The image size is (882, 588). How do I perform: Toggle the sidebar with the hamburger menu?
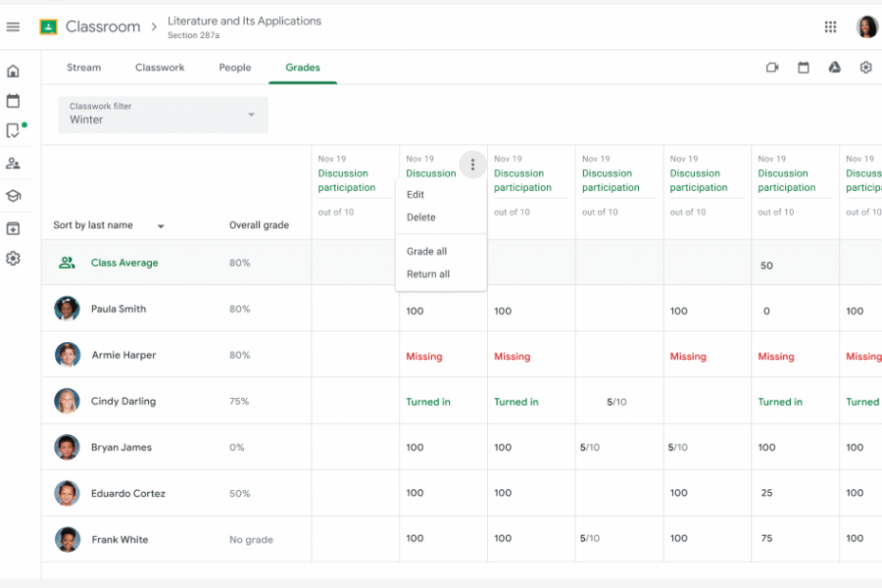(13, 26)
